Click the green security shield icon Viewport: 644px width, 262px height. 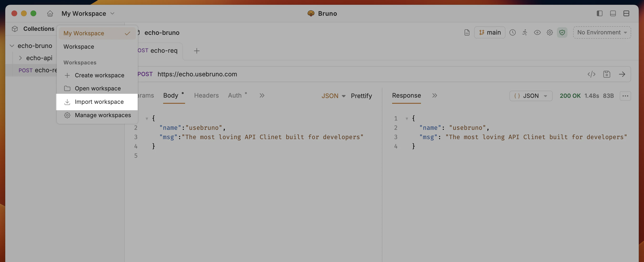(x=562, y=32)
